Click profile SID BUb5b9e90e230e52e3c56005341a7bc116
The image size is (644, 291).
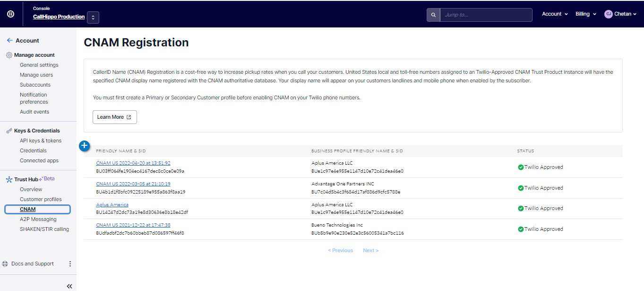pos(358,233)
